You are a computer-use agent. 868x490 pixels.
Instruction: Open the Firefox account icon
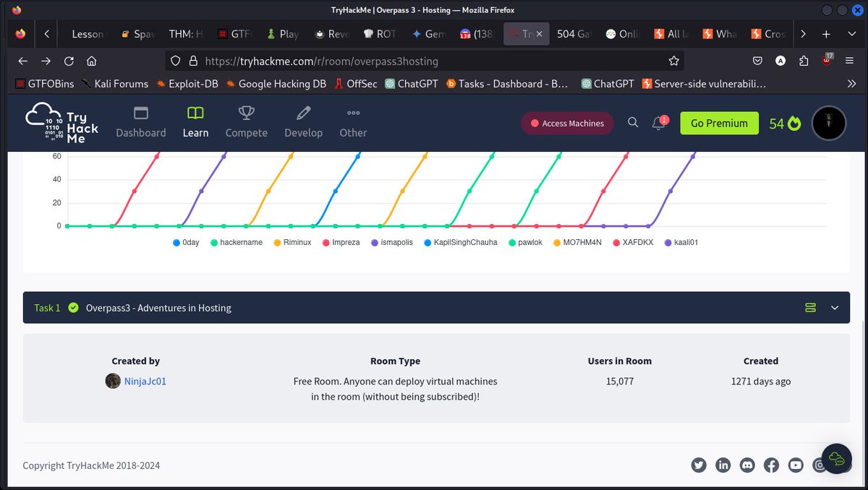click(x=780, y=61)
